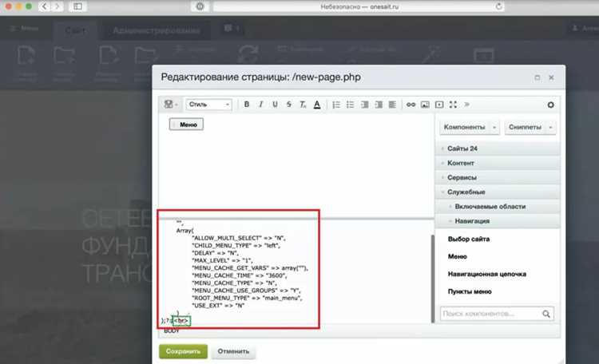
Task: Open the Сниппеты dropdown arrow
Action: (550, 127)
